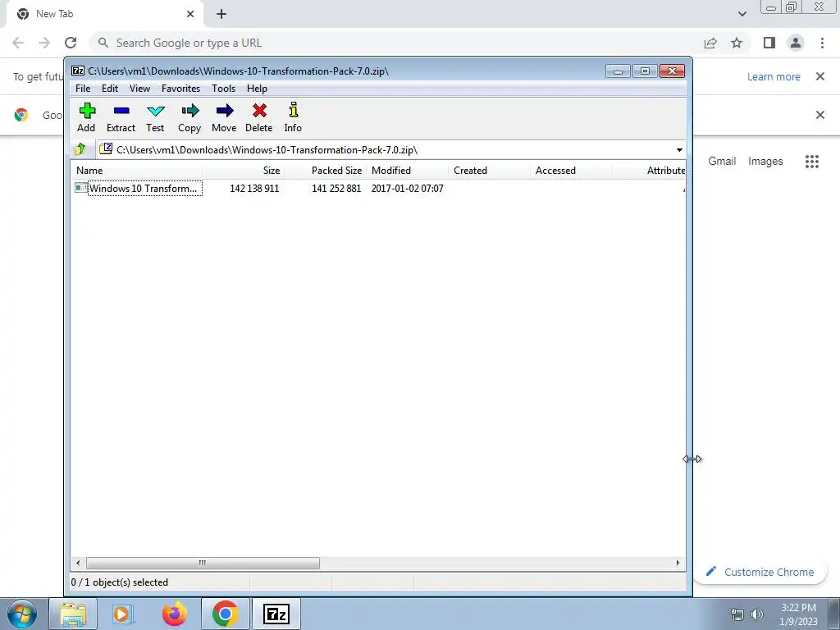Launch Firefox from the taskbar
Screen dimensions: 840x630
[175, 614]
